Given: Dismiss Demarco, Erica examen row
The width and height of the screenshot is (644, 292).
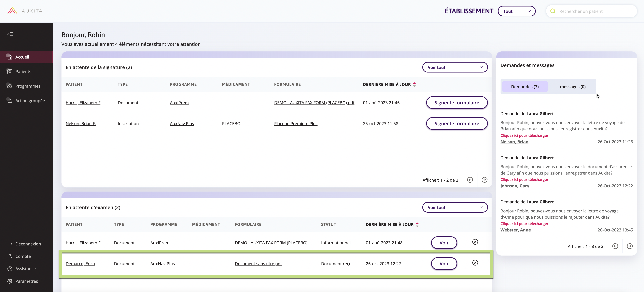Looking at the screenshot, I should 475,263.
